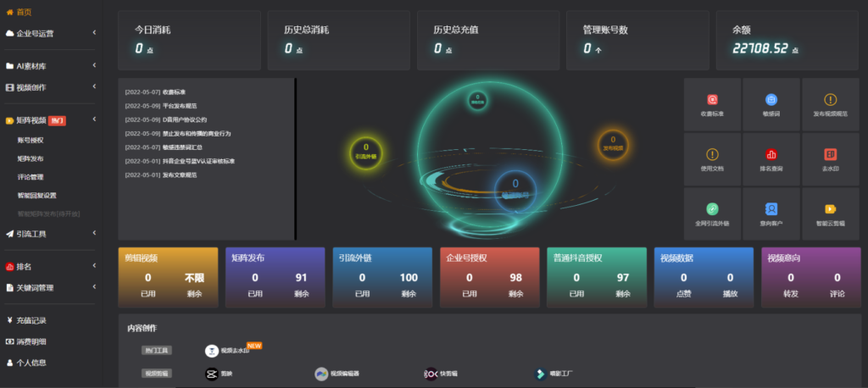Click the money icon beside 消费明细

click(9, 341)
